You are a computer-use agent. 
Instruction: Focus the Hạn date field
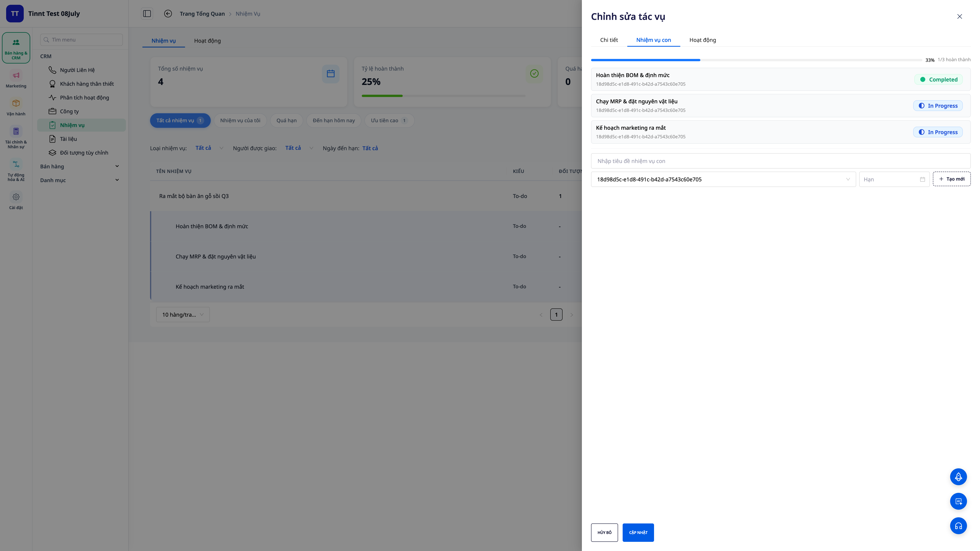coord(894,179)
